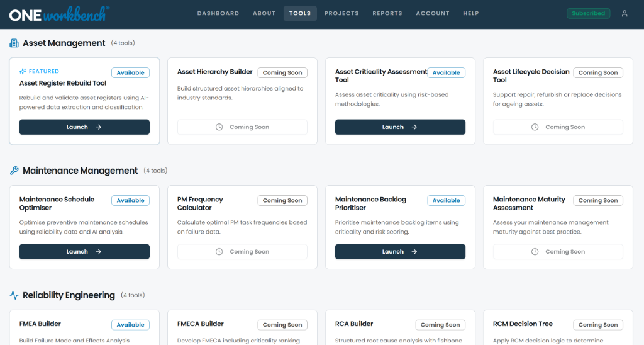Click arrow icon on Maintenance Backlog Prioritiser Launch
Screen dimensions: 644x345
[x=414, y=252]
